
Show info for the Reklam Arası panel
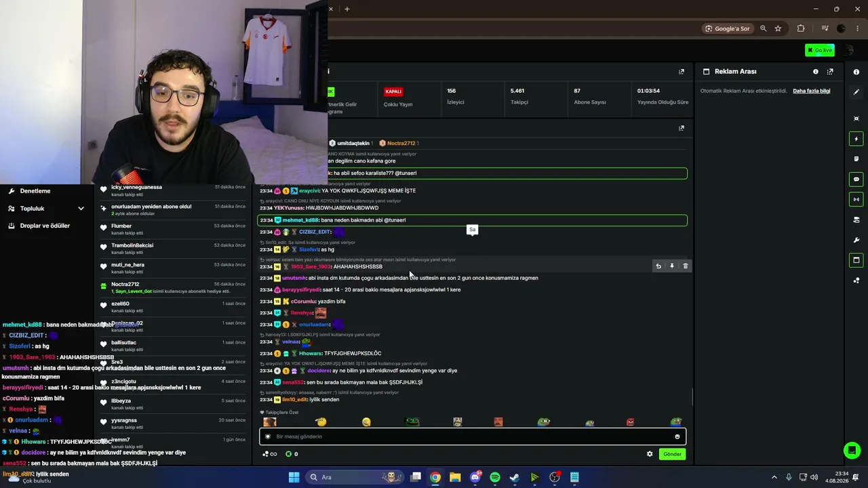point(816,72)
